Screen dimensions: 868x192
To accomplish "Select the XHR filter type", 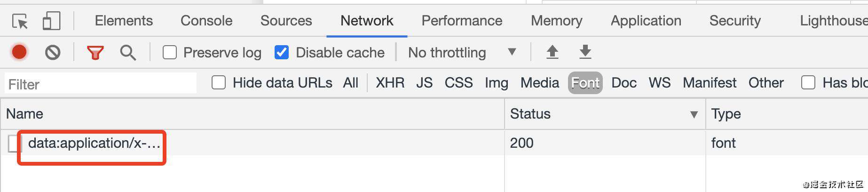I will [390, 83].
